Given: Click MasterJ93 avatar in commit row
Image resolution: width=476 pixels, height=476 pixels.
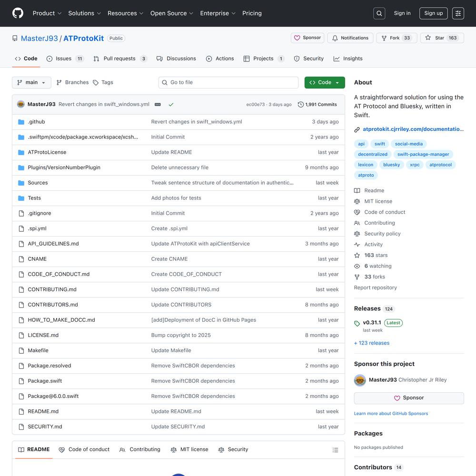Looking at the screenshot, I should [x=20, y=104].
